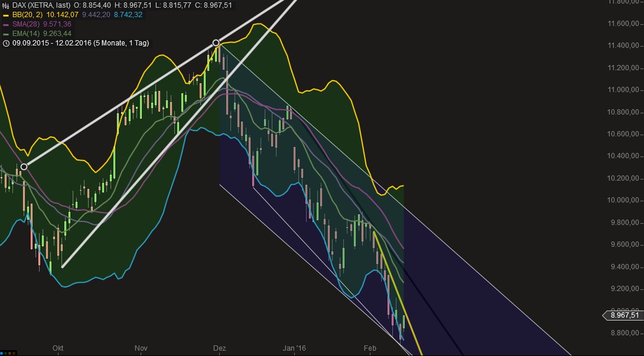This screenshot has width=644, height=356.
Task: Select the magenta SMA(28) line icon
Action: click(x=7, y=25)
